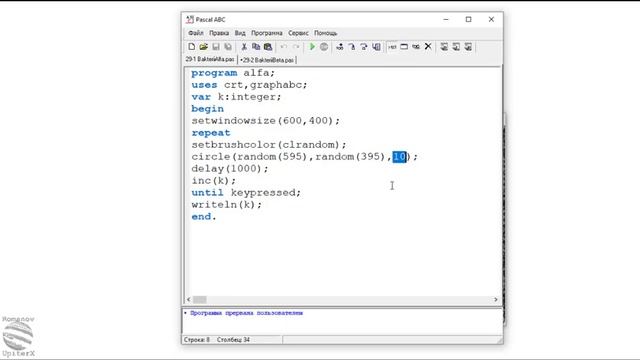Click the highlighted 10 in circle line
This screenshot has width=640, height=360.
400,157
